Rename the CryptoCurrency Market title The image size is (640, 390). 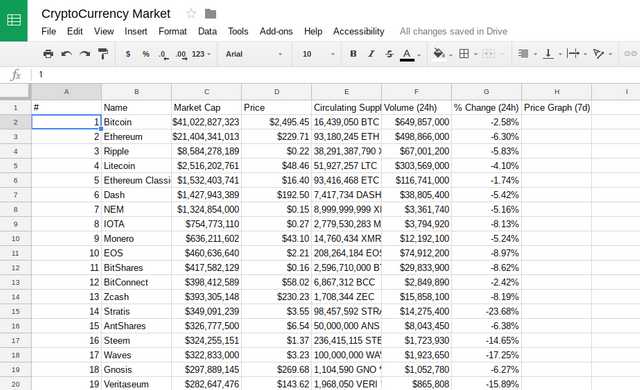pyautogui.click(x=106, y=14)
